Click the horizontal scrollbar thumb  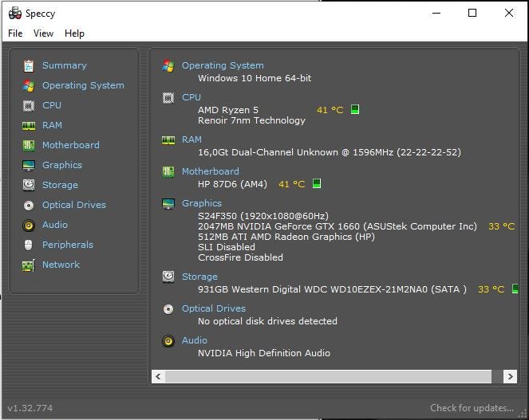[328, 376]
